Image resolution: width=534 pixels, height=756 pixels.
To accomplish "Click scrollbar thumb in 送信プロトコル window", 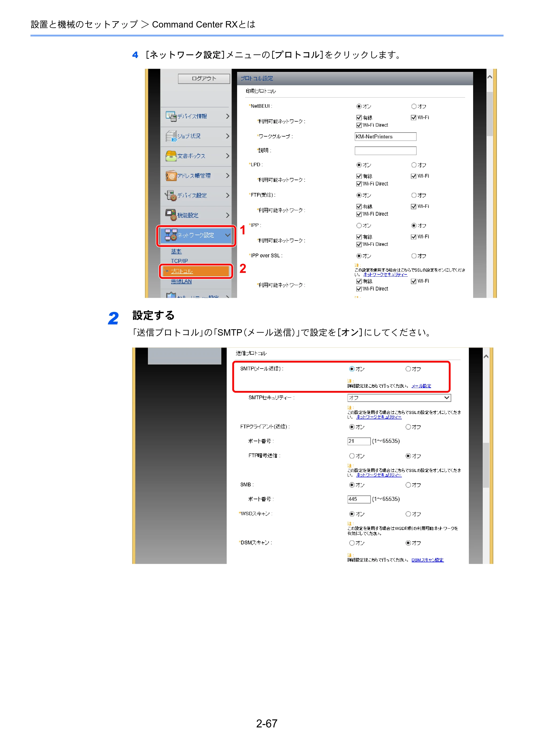I will click(486, 465).
